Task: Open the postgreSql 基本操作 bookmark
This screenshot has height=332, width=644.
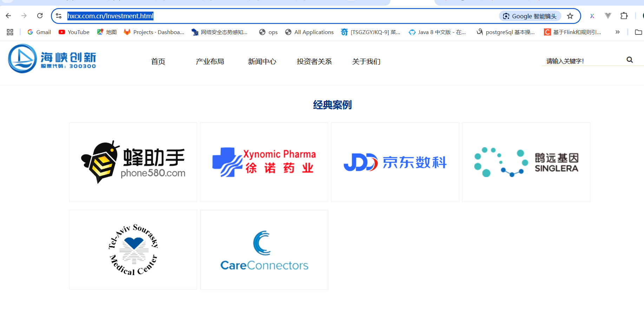Action: point(505,32)
